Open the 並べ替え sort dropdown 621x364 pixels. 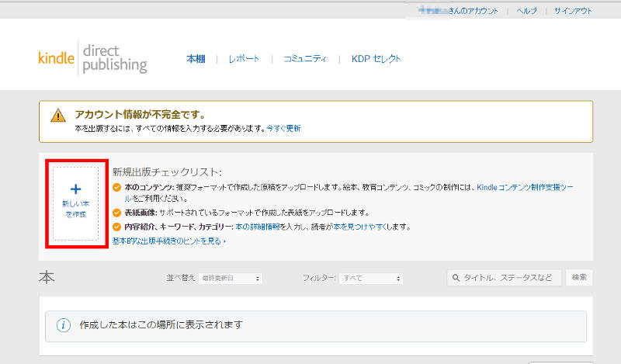point(231,279)
